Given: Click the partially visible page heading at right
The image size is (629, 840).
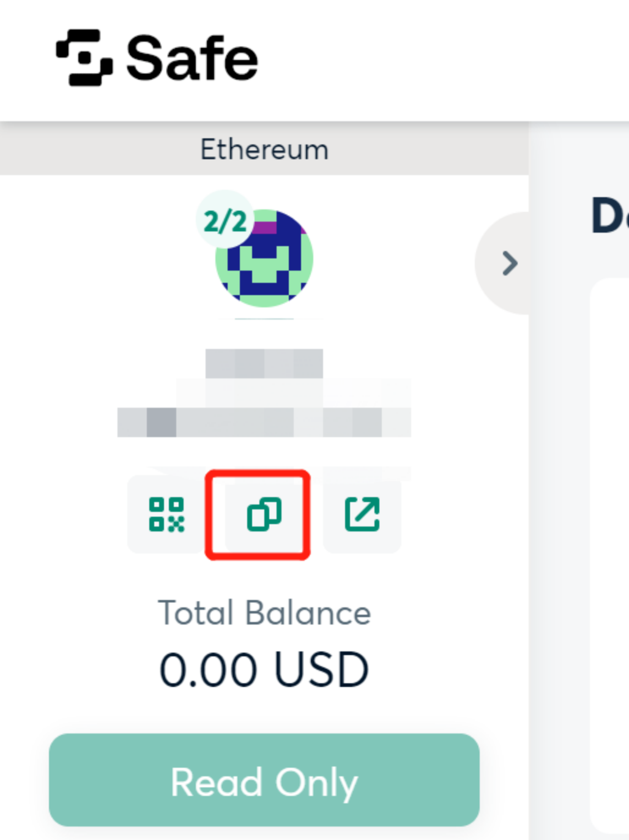Looking at the screenshot, I should click(610, 216).
